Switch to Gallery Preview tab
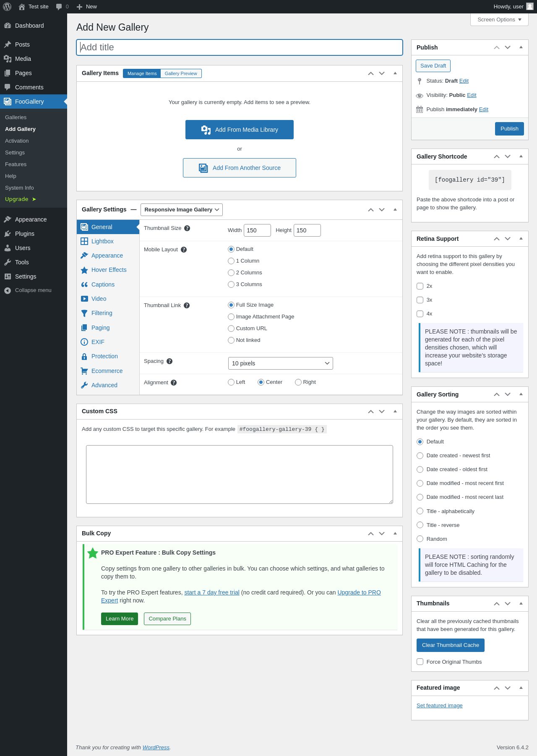The image size is (537, 756). (181, 73)
